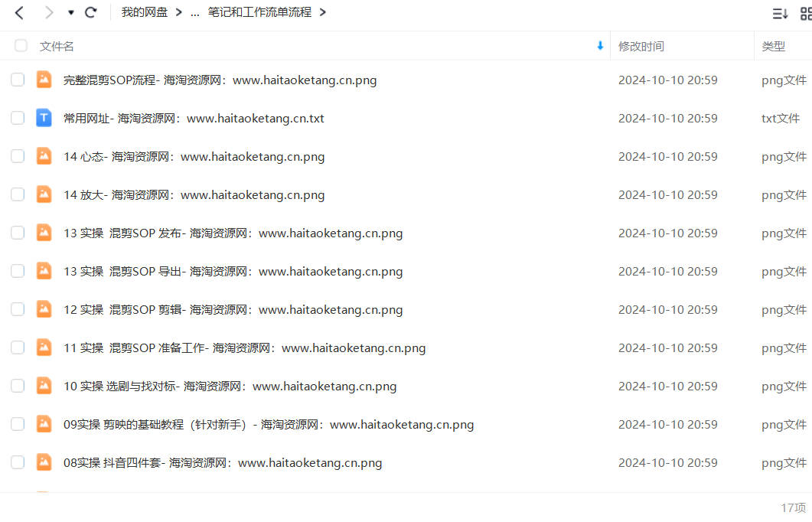Viewport: 812px width, 522px height.
Task: Select file name 14 心态 png
Action: point(194,157)
